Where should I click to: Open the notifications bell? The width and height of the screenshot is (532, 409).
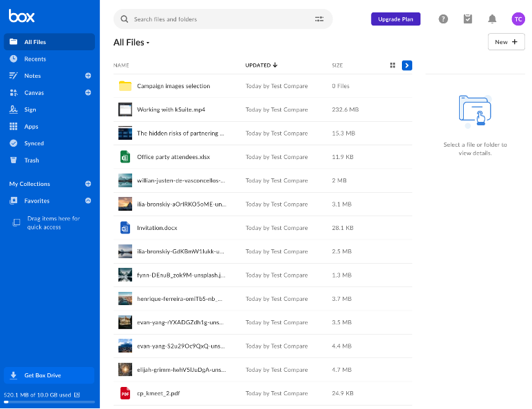492,19
